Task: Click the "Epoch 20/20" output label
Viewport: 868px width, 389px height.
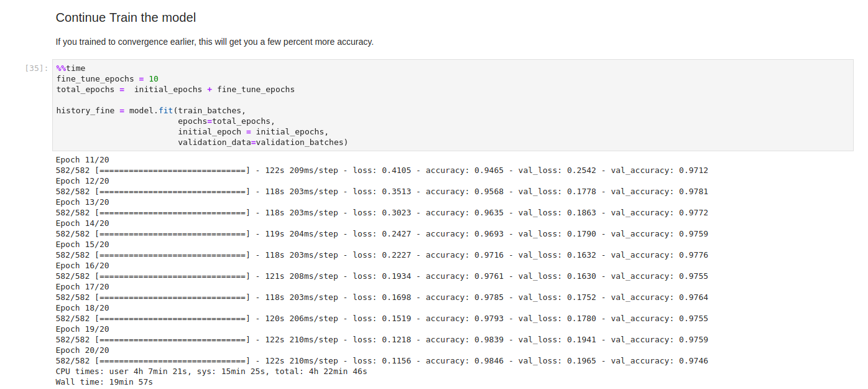Action: click(82, 350)
